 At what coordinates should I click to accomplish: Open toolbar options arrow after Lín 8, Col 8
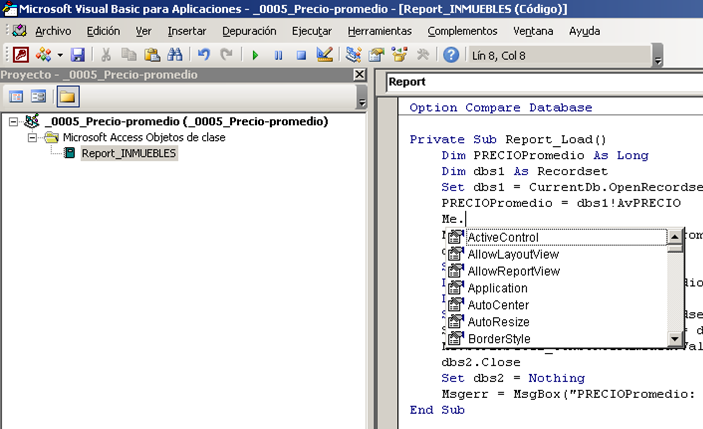point(658,56)
